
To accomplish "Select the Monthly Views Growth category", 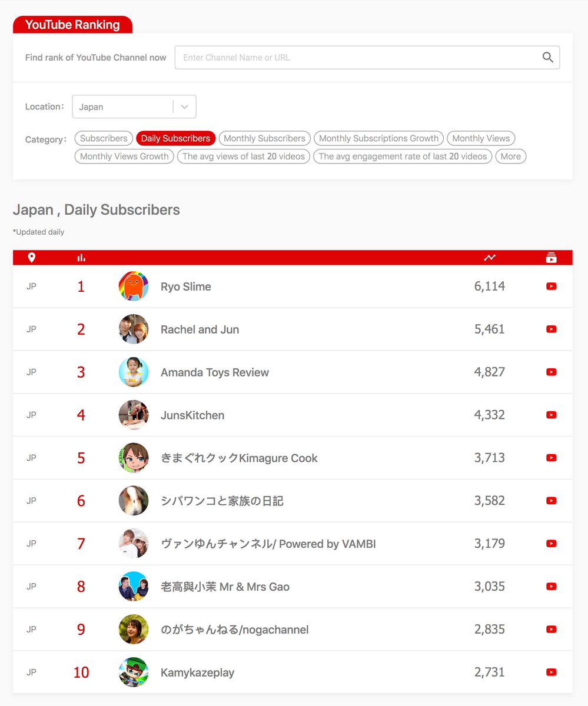I will pyautogui.click(x=124, y=156).
